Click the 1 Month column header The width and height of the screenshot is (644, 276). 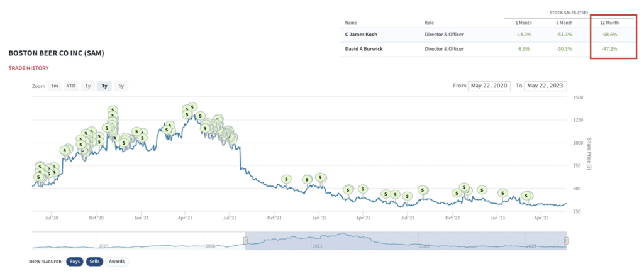523,23
